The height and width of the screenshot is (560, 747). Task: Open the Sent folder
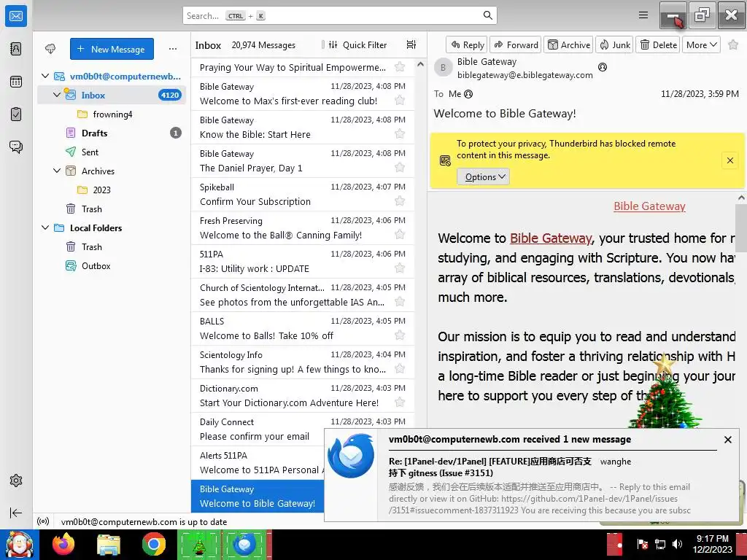click(x=112, y=152)
